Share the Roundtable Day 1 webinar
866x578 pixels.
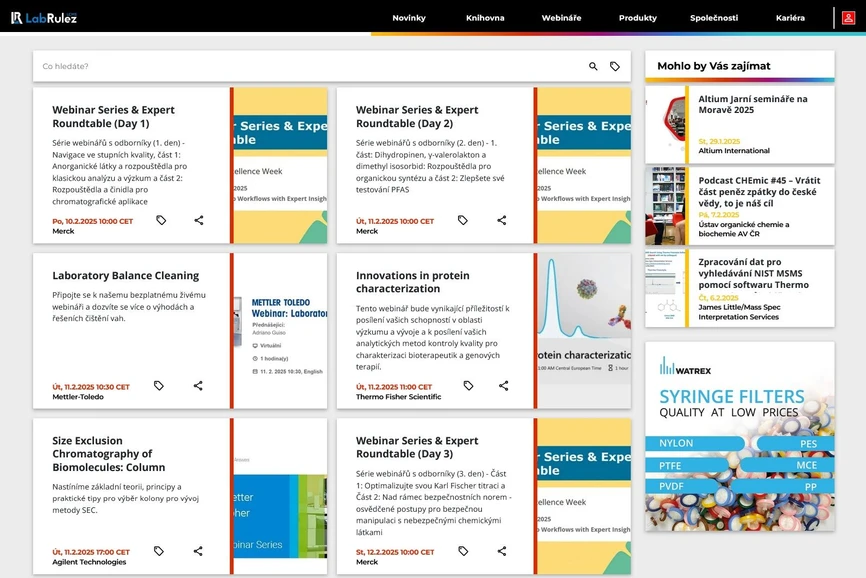(199, 220)
